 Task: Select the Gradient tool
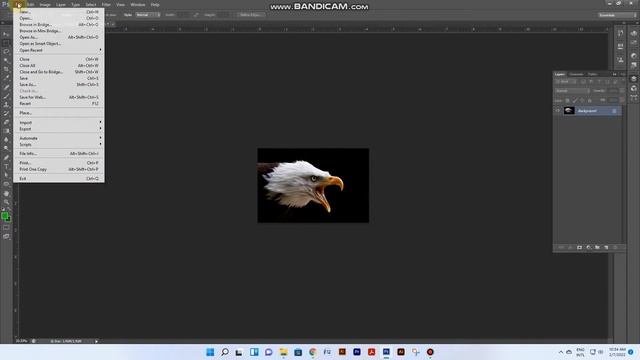point(6,131)
